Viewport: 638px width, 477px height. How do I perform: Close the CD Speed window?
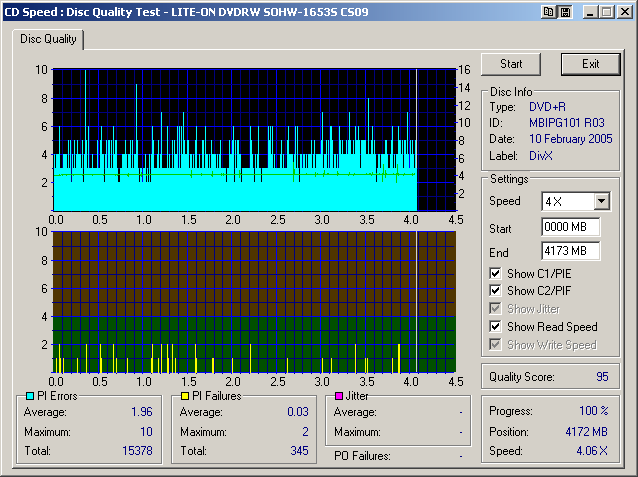(x=624, y=12)
